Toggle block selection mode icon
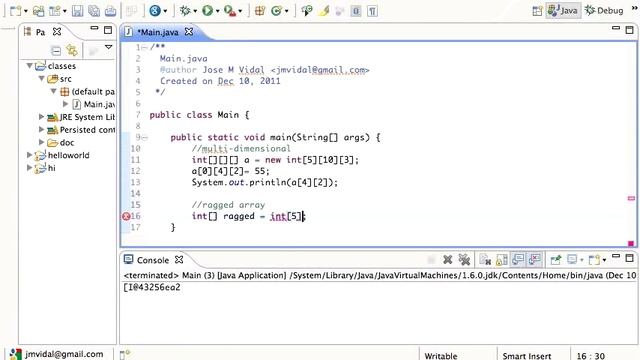This screenshot has height=360, width=640. tap(356, 11)
